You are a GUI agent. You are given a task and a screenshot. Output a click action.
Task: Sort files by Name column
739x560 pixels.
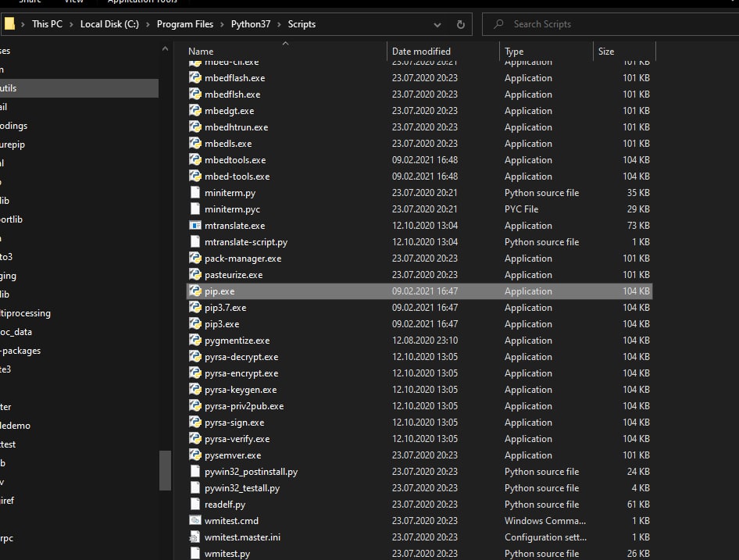[285, 51]
